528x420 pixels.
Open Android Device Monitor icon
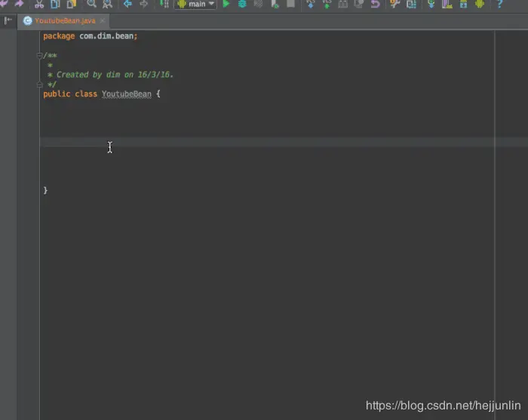point(480,4)
